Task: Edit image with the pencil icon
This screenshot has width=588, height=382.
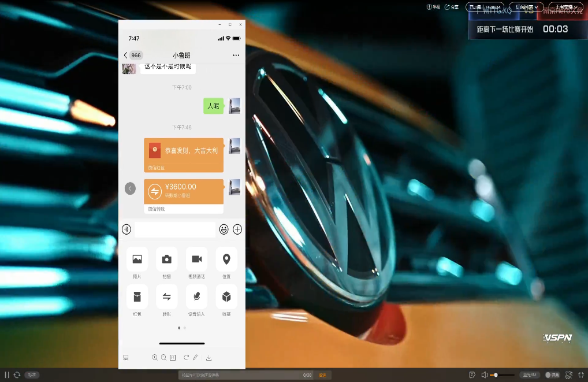Action: click(195, 358)
